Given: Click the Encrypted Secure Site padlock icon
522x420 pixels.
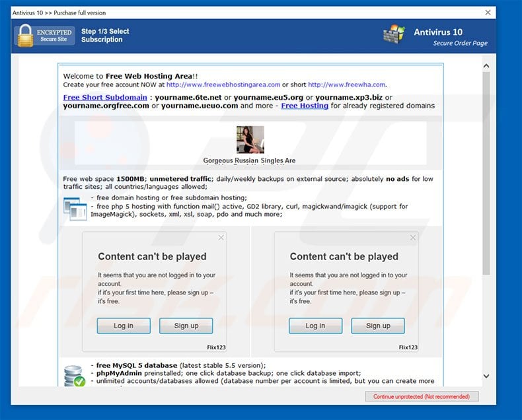Looking at the screenshot, I should click(25, 35).
